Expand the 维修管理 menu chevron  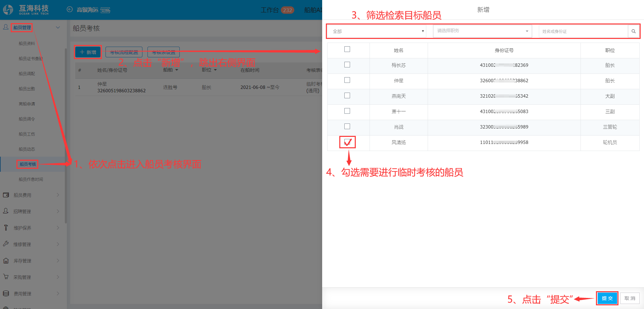pos(58,244)
